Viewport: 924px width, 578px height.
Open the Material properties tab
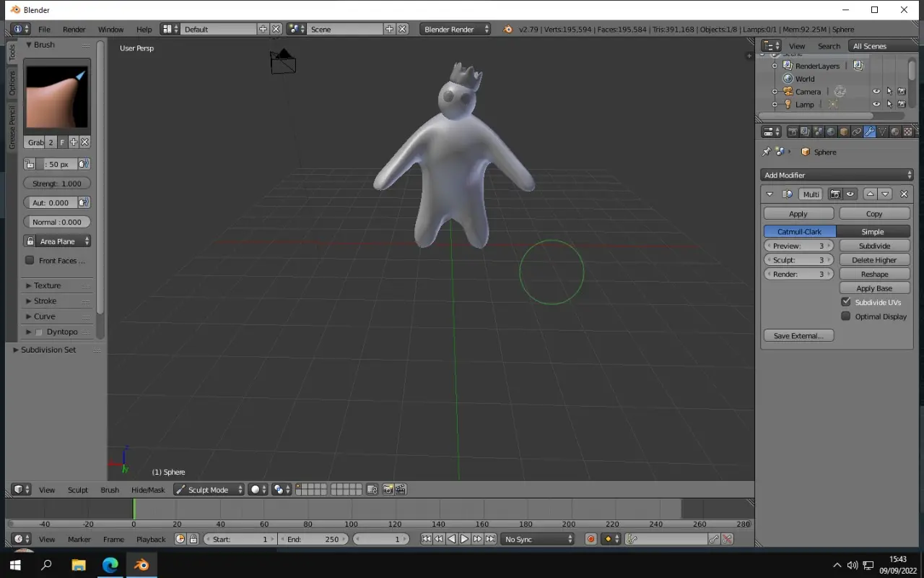[895, 131]
